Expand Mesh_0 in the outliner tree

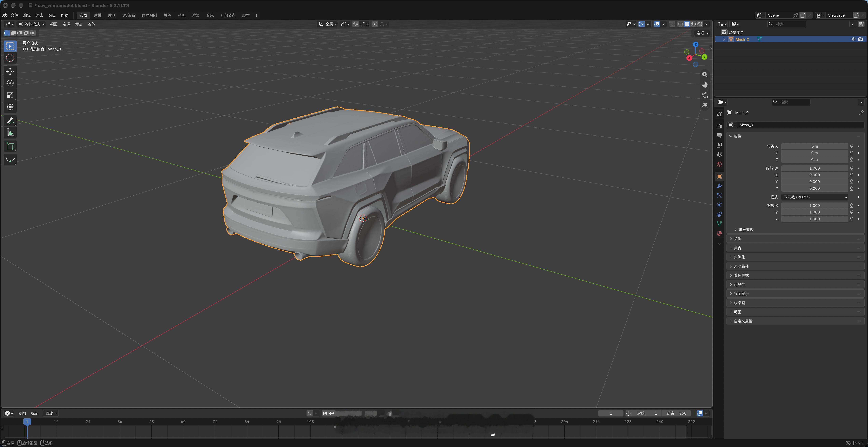coord(724,39)
